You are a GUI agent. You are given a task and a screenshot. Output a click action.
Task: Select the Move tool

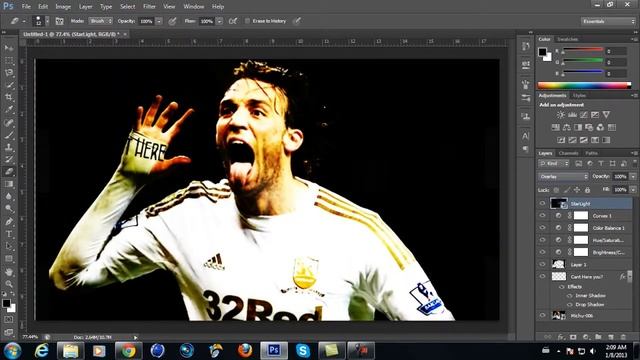click(9, 48)
